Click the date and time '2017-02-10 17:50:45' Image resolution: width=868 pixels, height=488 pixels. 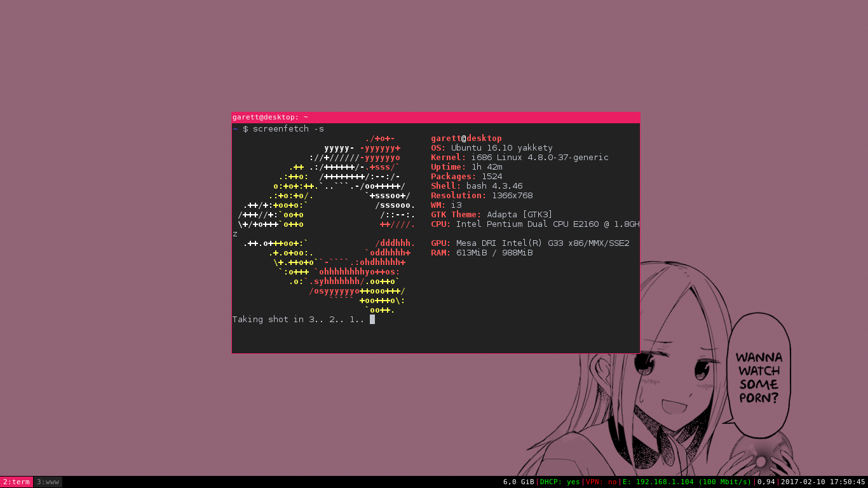[823, 482]
